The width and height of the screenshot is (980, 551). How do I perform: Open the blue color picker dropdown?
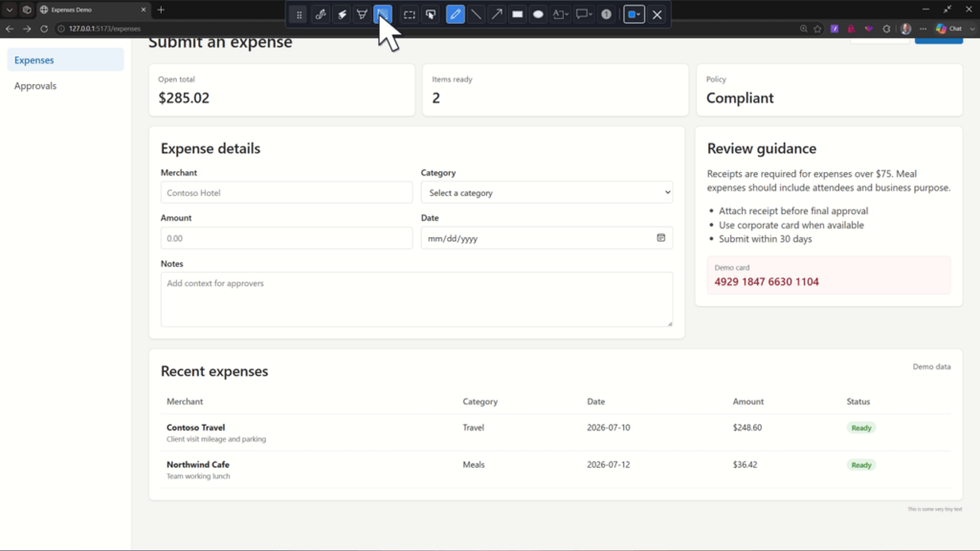(634, 14)
